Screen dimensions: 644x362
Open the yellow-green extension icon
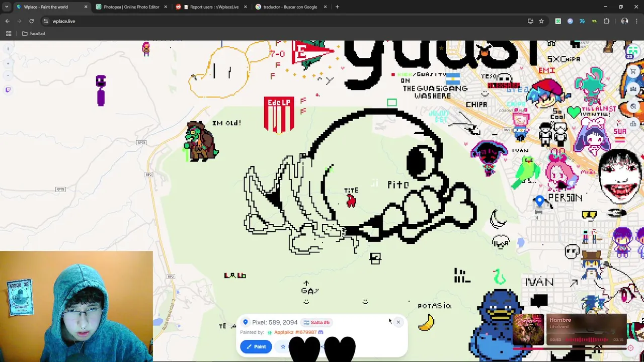point(594,21)
